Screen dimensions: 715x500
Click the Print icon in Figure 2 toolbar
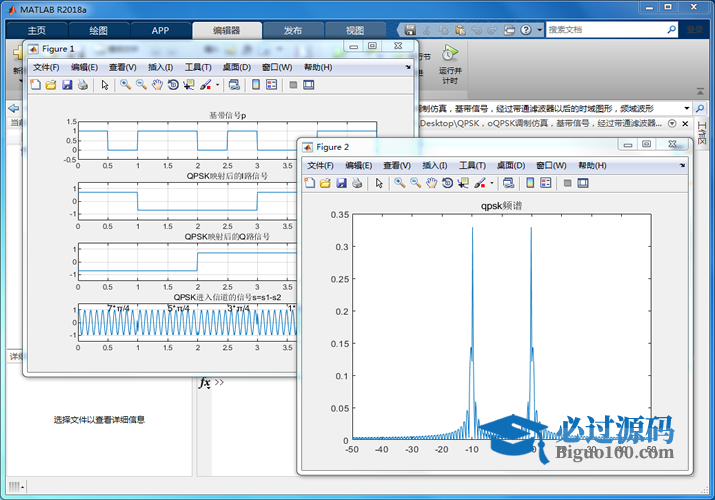[x=357, y=183]
